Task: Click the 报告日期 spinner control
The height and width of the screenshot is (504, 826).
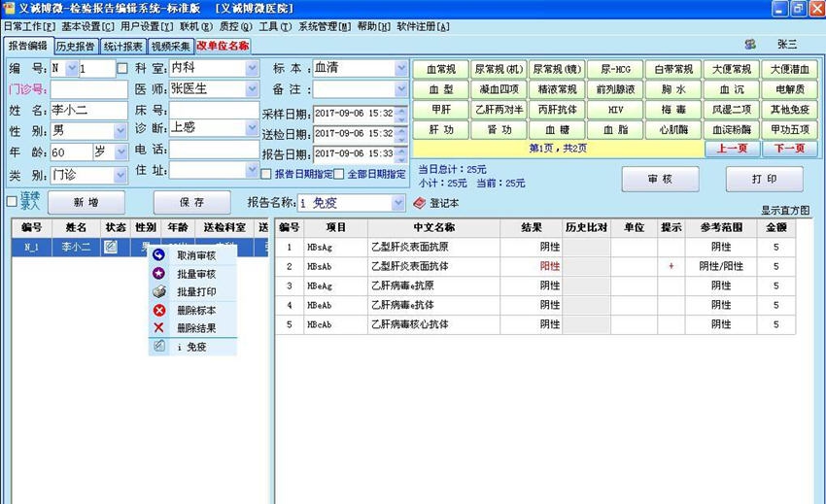Action: click(402, 154)
